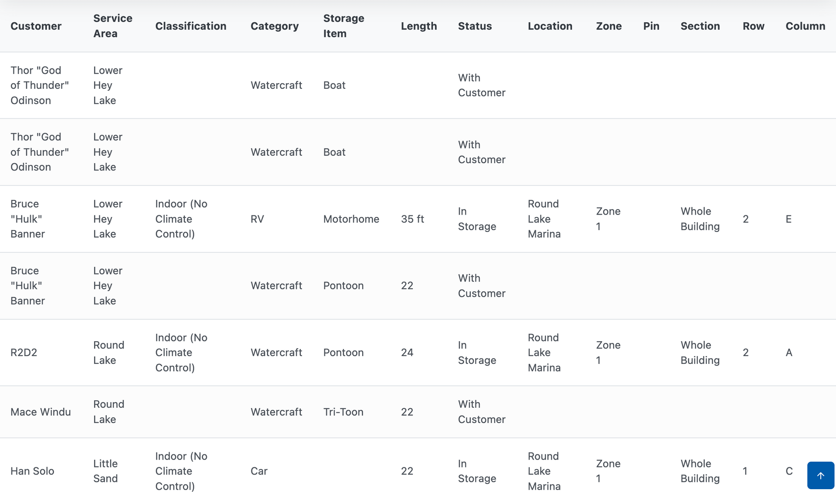Click the Tri-Toon storage item cell
836x504 pixels.
[343, 412]
